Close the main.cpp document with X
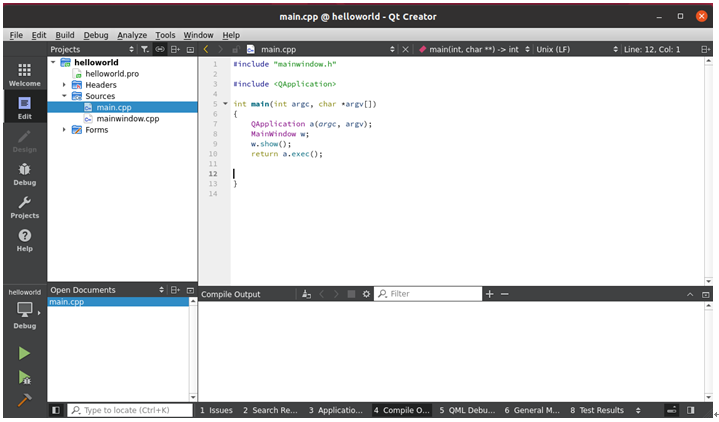 click(x=405, y=49)
